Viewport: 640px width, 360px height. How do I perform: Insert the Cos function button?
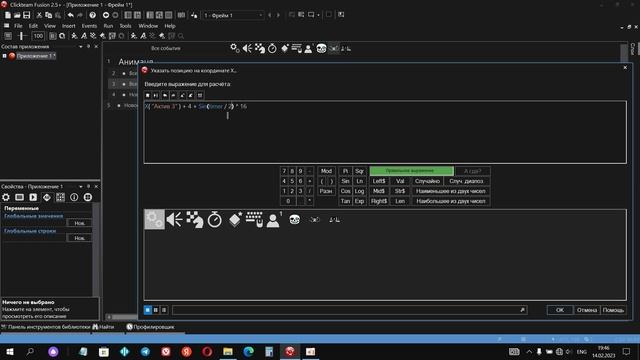click(x=345, y=191)
